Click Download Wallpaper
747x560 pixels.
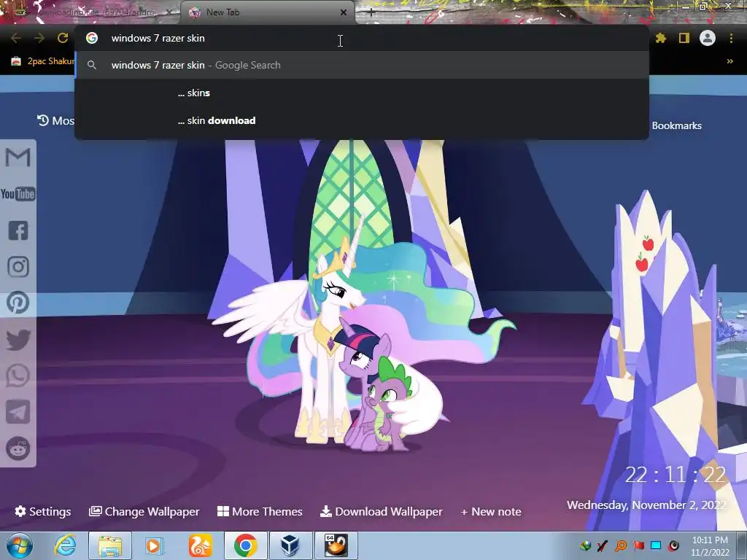point(381,511)
